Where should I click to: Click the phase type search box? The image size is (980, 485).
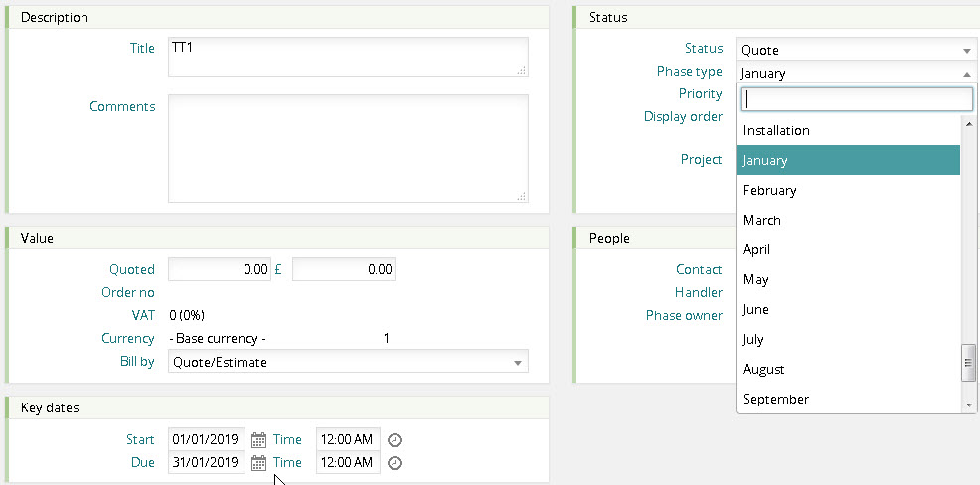tap(857, 99)
